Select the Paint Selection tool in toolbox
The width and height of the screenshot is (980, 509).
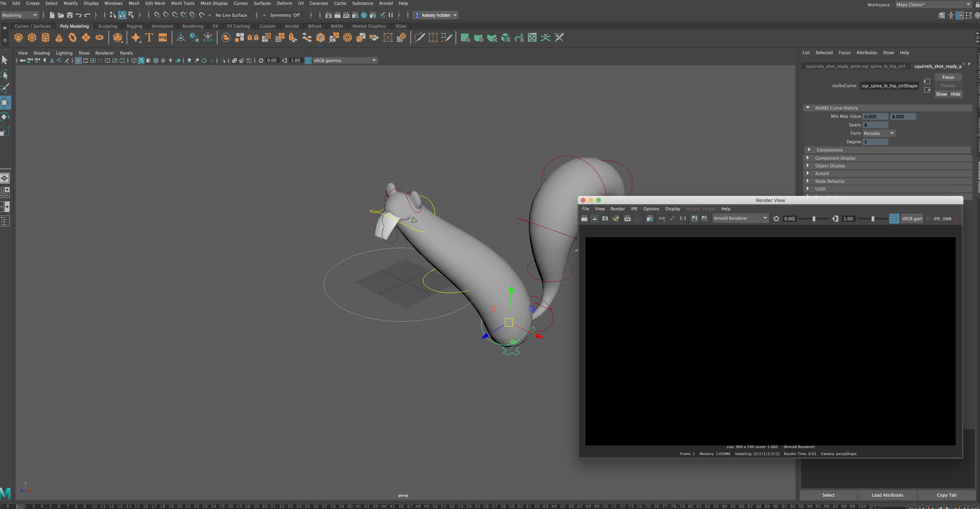click(x=5, y=88)
